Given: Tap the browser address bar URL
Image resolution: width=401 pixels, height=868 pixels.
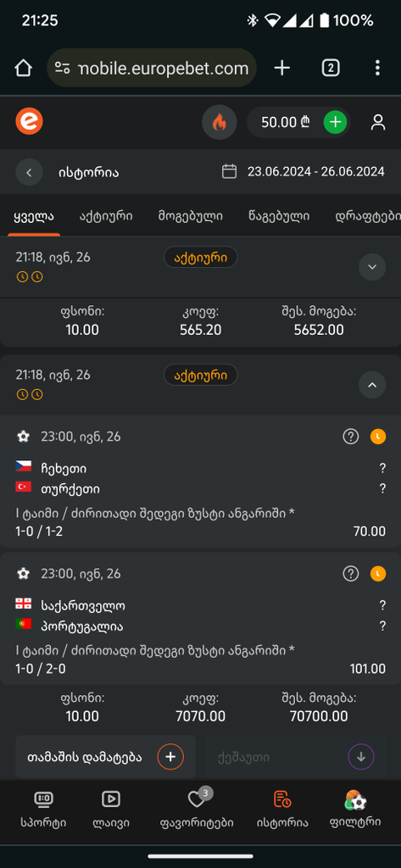Looking at the screenshot, I should pos(152,68).
